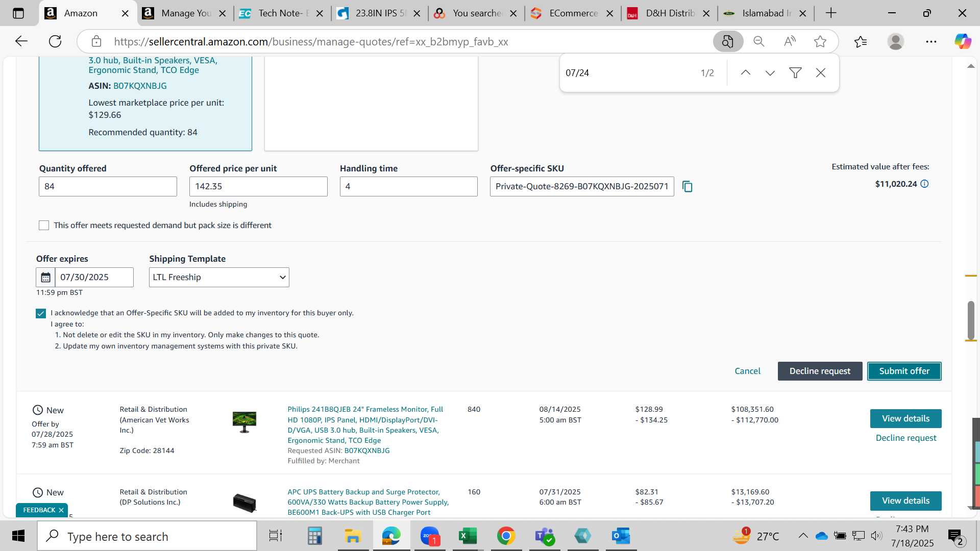Click the APC UPS product thumbnail
This screenshot has height=551, width=980.
pyautogui.click(x=244, y=503)
